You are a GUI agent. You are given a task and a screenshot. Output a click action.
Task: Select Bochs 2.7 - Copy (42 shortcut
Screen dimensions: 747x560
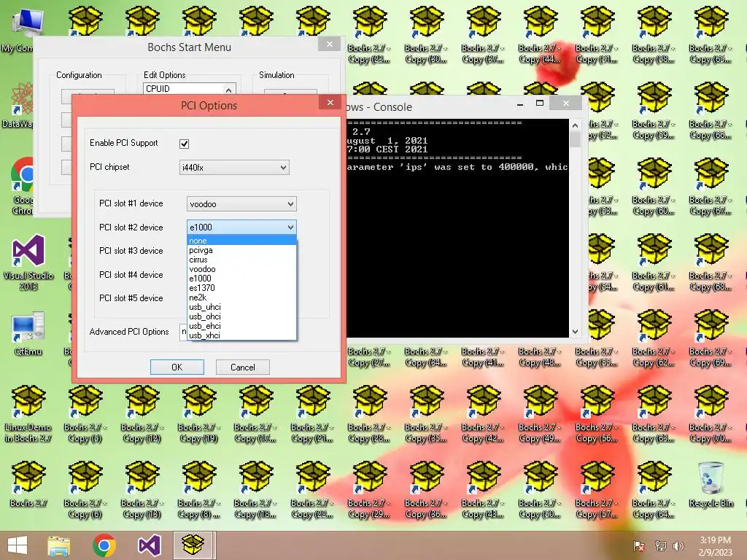[x=484, y=414]
